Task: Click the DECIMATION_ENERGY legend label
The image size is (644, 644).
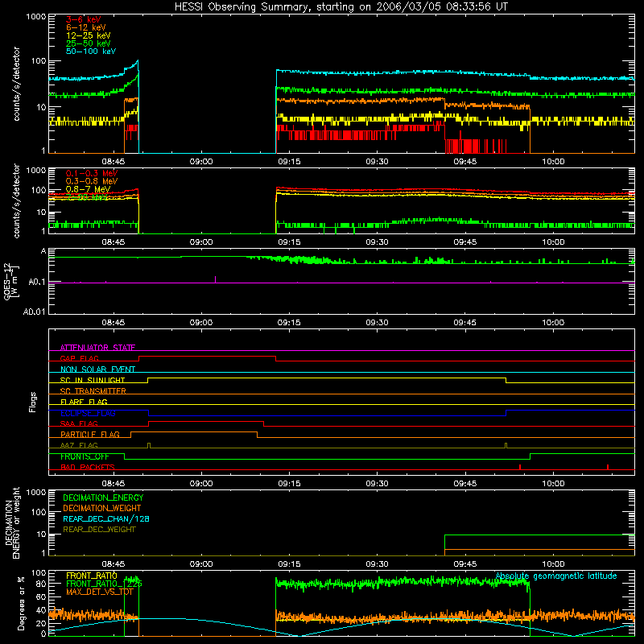Action: coord(103,497)
